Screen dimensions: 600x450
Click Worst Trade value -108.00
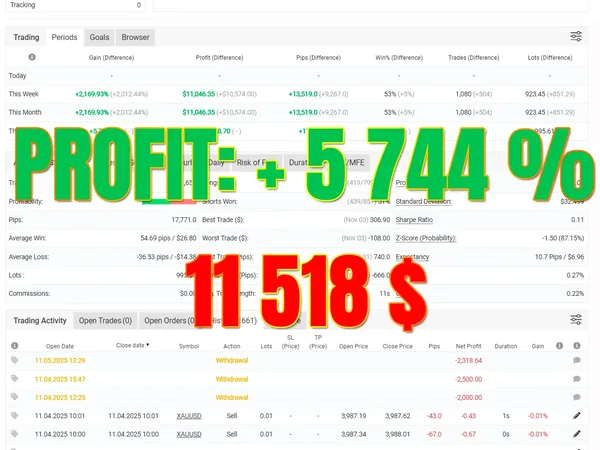379,238
